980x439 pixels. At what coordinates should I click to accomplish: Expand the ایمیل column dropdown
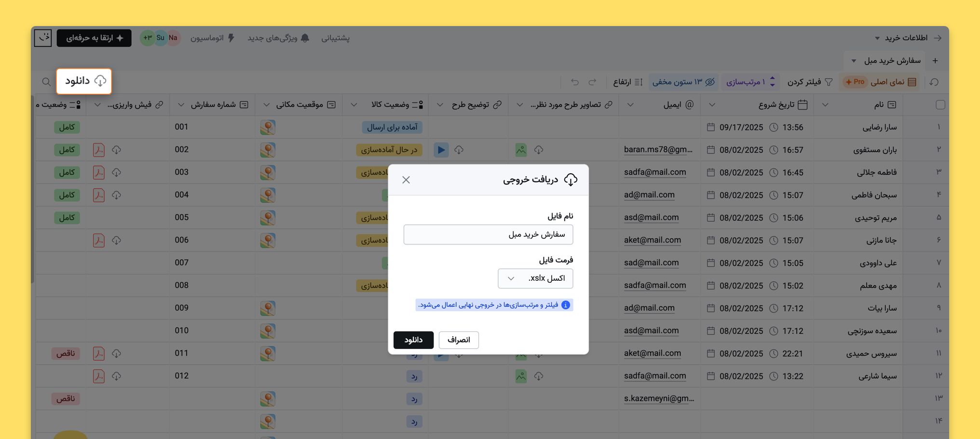(630, 105)
